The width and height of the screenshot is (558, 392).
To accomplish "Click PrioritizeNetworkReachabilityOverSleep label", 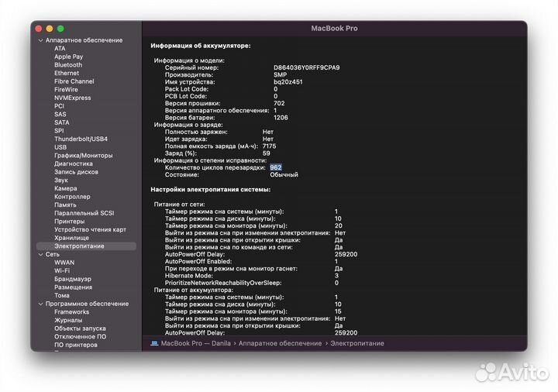I will [x=223, y=283].
